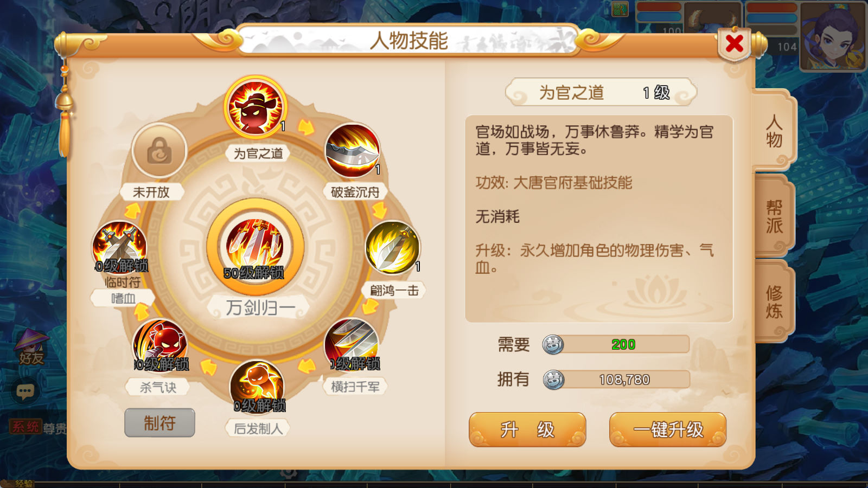
Task: Select the central 万剑归一 skill
Action: point(255,247)
